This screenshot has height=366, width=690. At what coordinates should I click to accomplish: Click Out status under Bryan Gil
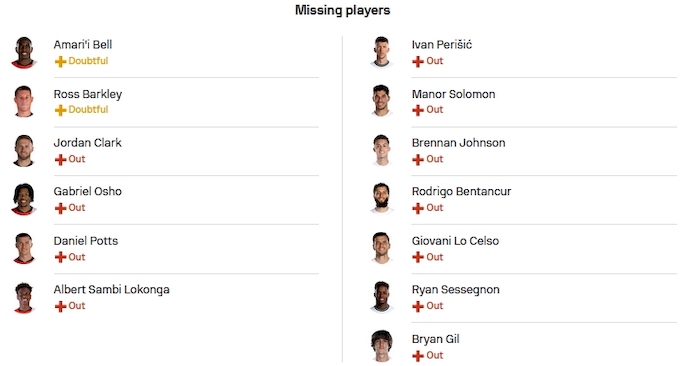434,355
